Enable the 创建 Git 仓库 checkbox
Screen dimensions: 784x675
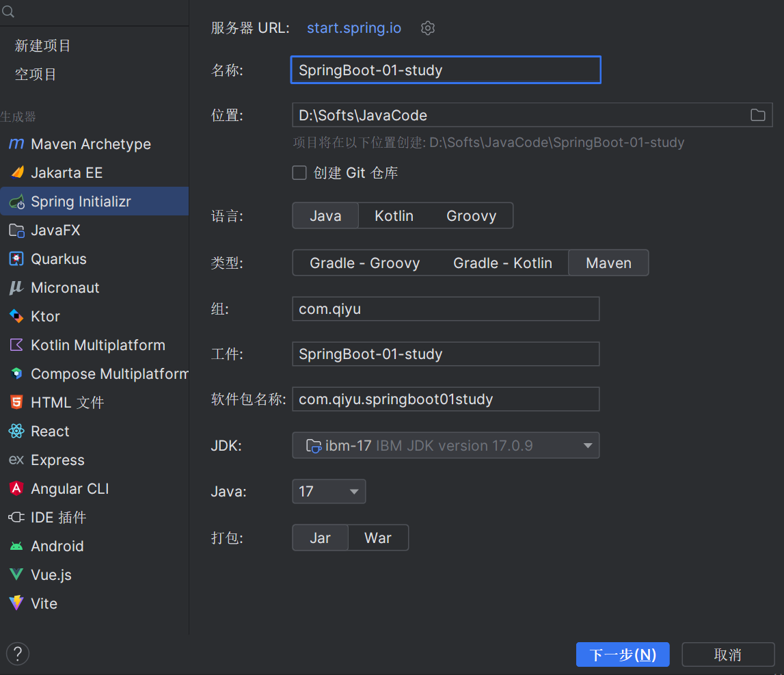pyautogui.click(x=299, y=172)
